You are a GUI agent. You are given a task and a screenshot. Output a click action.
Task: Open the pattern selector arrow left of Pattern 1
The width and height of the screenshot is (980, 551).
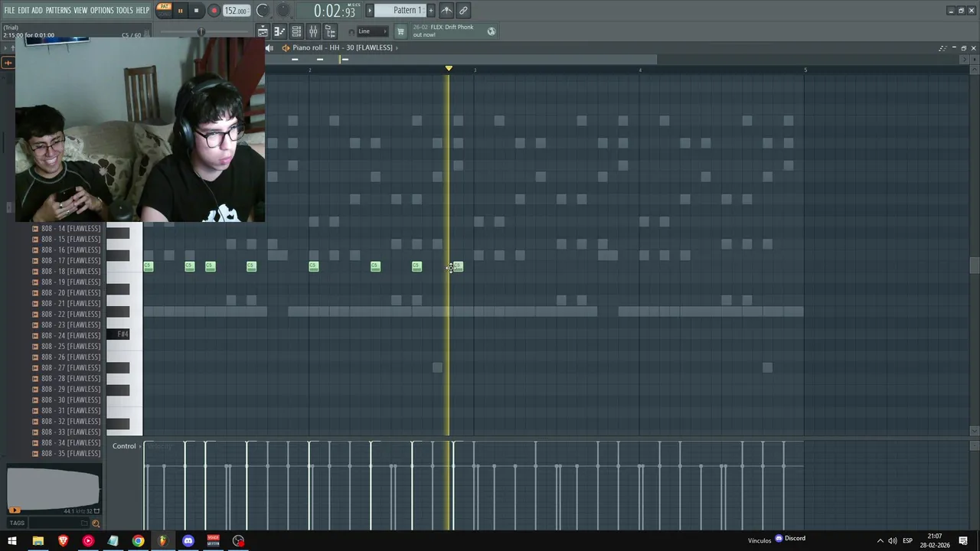[369, 11]
